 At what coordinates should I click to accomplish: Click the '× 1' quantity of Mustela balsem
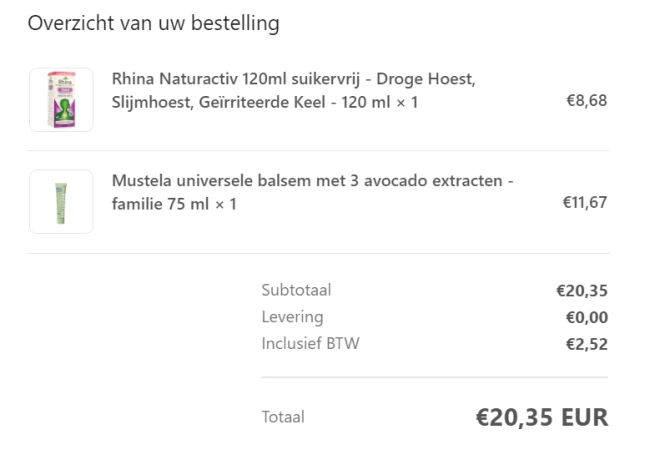(x=222, y=204)
